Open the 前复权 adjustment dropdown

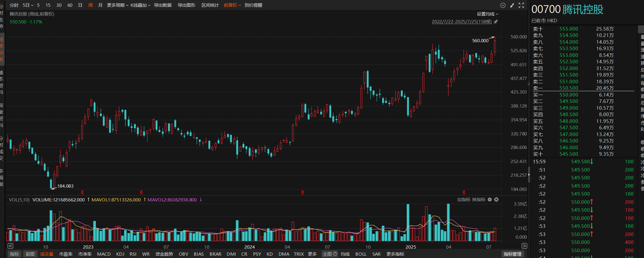coord(232,5)
